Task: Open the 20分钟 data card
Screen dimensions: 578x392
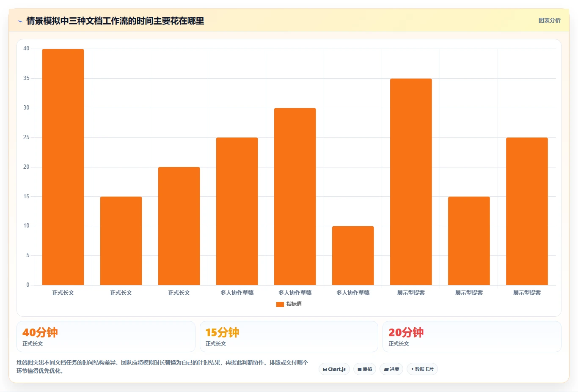Action: 472,337
